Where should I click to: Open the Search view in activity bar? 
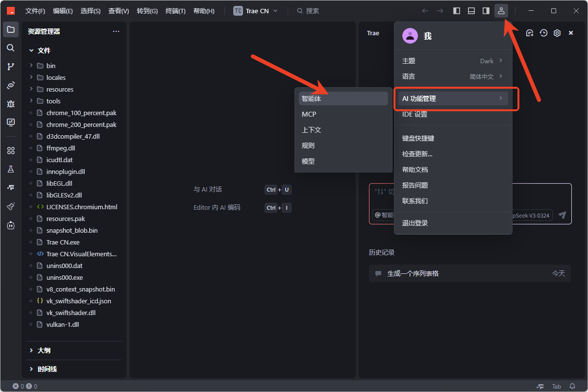11,48
